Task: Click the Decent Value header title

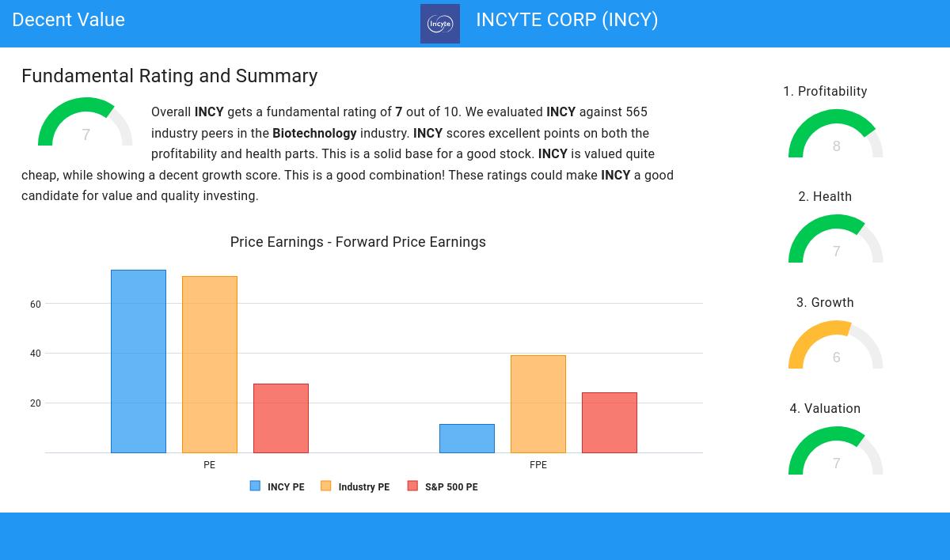Action: click(69, 20)
